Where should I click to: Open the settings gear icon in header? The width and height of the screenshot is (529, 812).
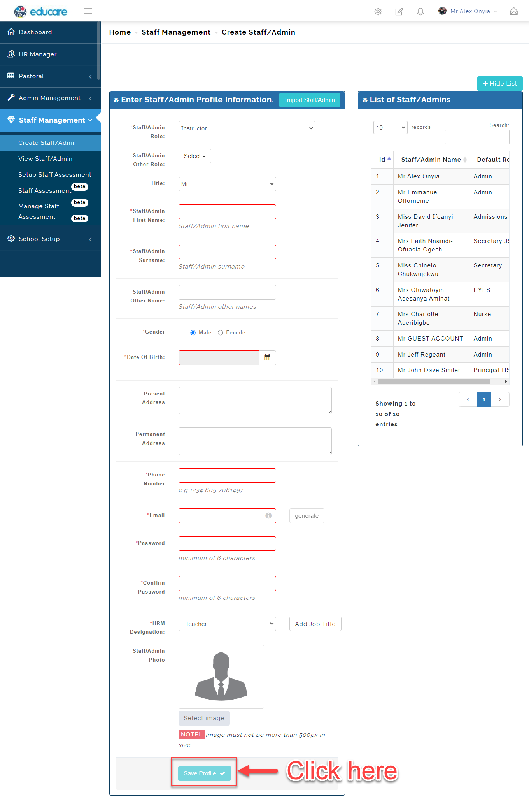coord(378,11)
